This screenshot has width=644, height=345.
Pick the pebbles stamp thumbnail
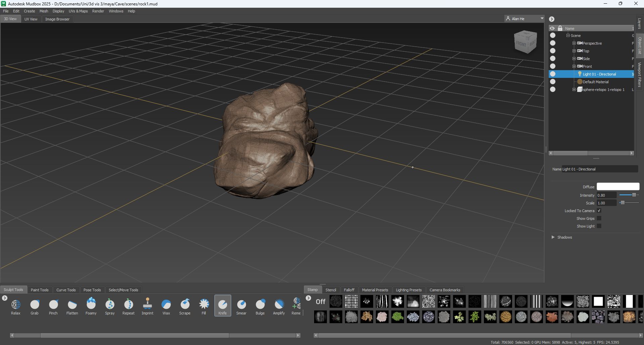pyautogui.click(x=598, y=317)
